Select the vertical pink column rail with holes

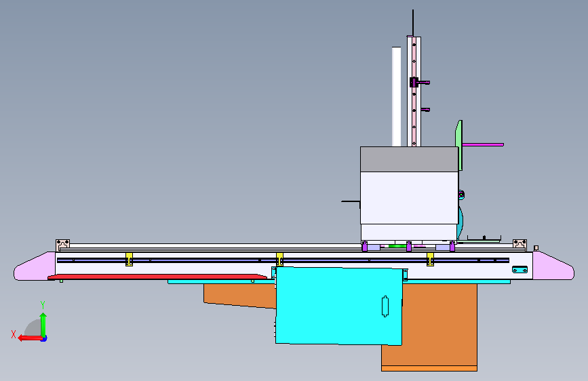coord(414,92)
